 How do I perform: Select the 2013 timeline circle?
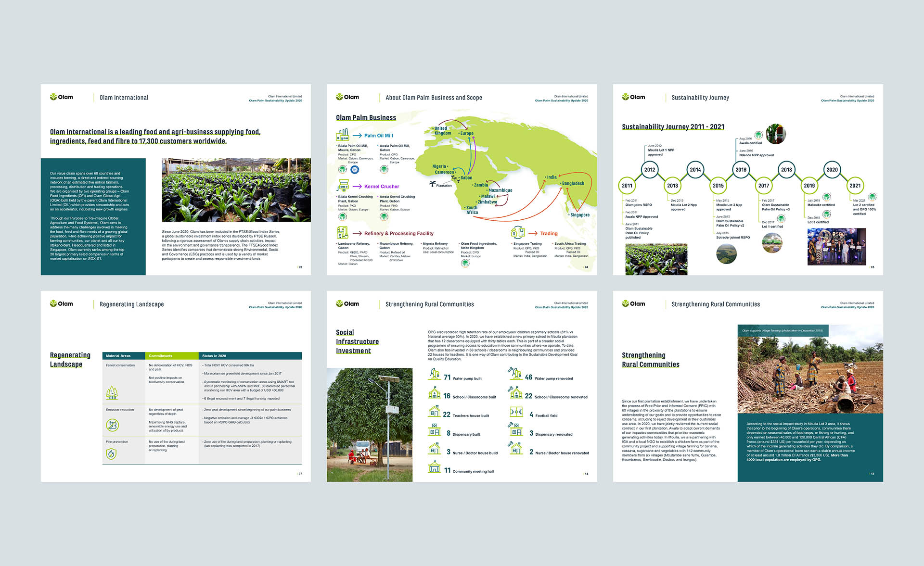pyautogui.click(x=672, y=186)
